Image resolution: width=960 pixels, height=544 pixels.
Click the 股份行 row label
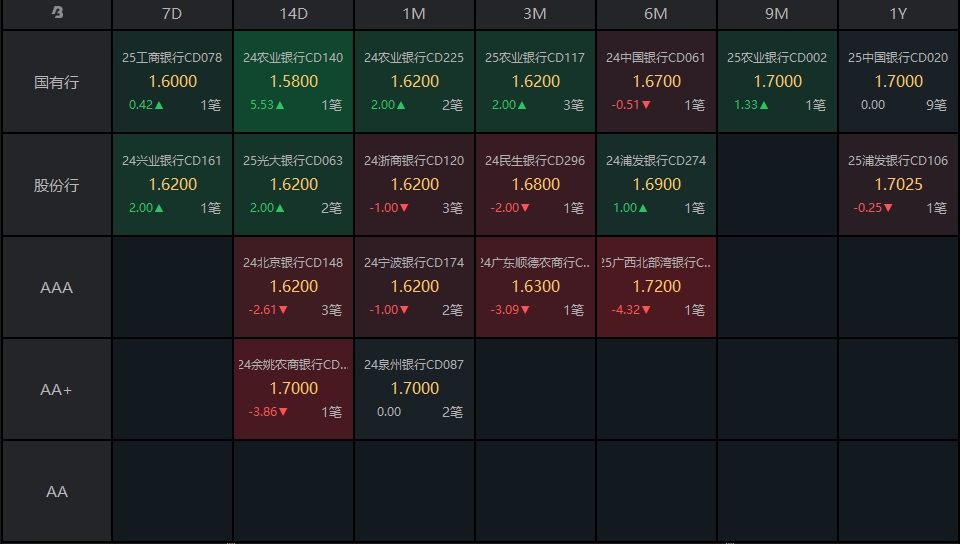tap(56, 185)
